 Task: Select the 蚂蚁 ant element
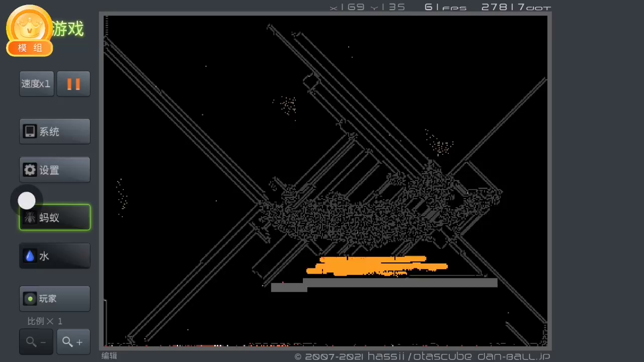tap(55, 217)
